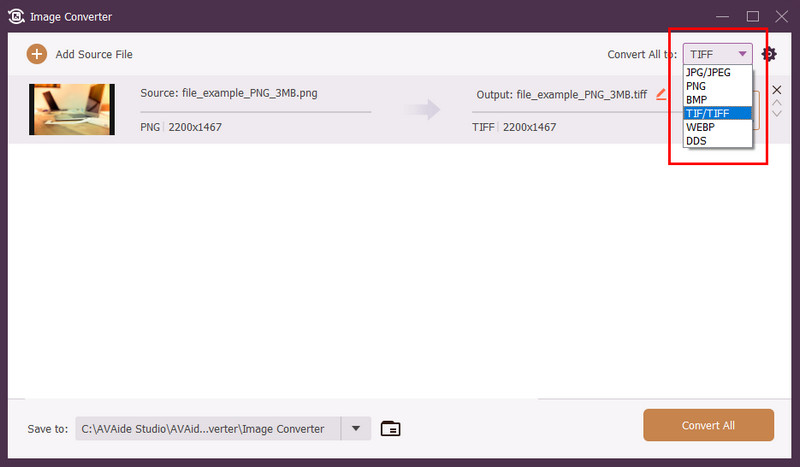Open the settings gear next to the format selector
Screen dimensions: 800x467
tap(769, 54)
